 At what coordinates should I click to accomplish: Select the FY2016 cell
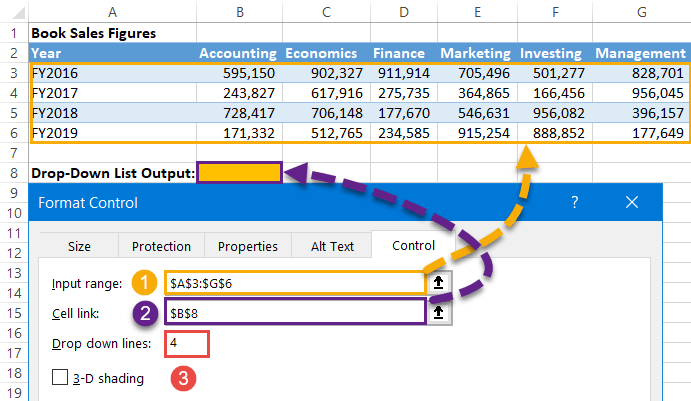(112, 73)
